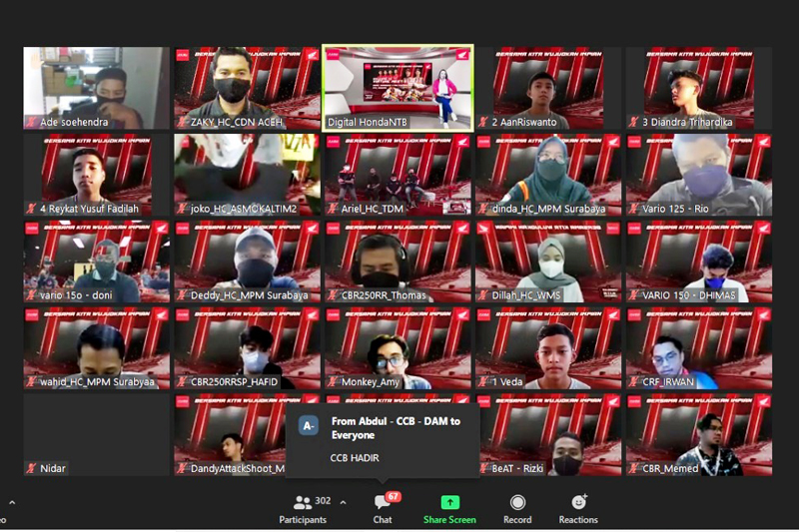Viewport: 799px width, 532px height.
Task: Click the 302 participant count
Action: point(323,501)
